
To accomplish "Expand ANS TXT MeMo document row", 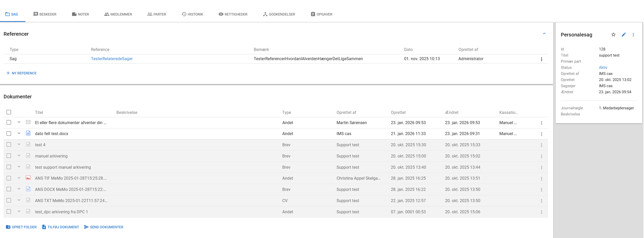I will (19, 200).
